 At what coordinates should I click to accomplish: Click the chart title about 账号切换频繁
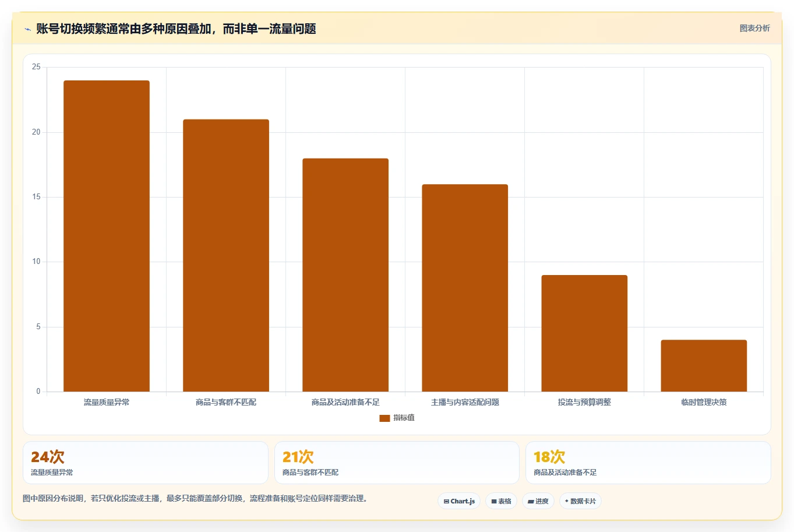point(176,29)
